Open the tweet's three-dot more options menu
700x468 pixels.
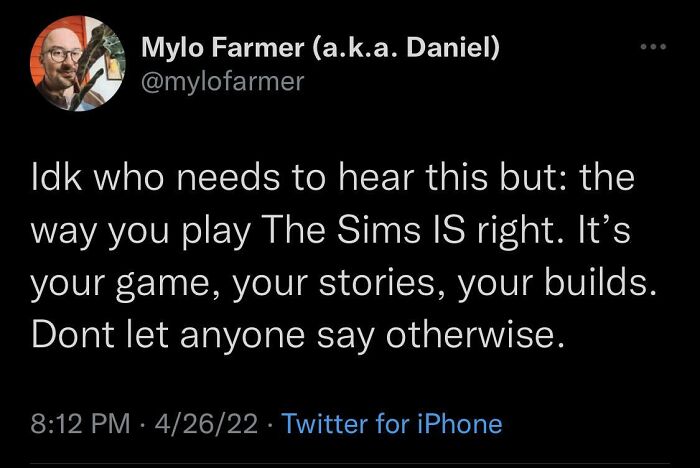click(651, 49)
